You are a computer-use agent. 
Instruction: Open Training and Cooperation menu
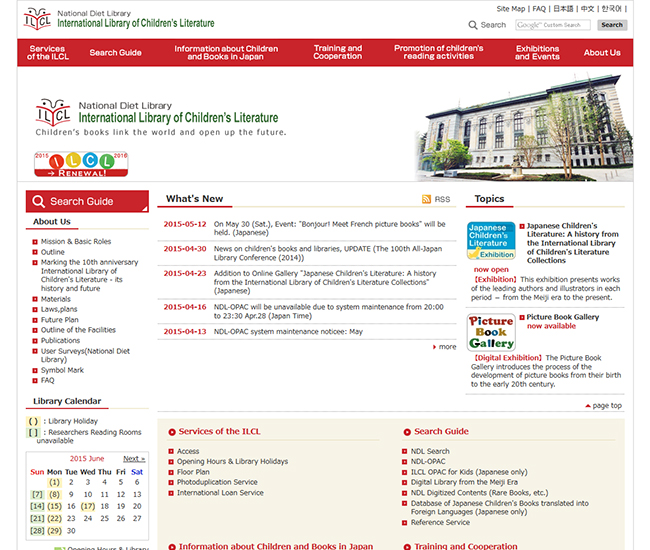click(337, 53)
